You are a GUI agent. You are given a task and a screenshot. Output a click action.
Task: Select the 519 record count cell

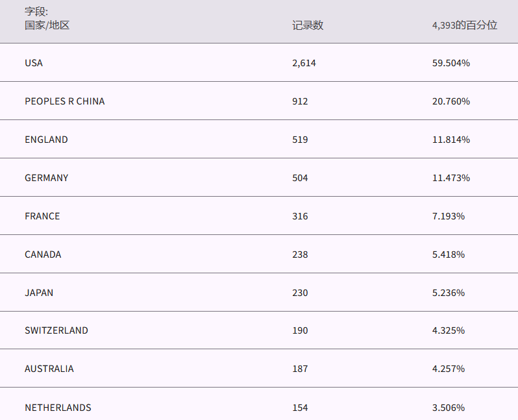click(300, 140)
